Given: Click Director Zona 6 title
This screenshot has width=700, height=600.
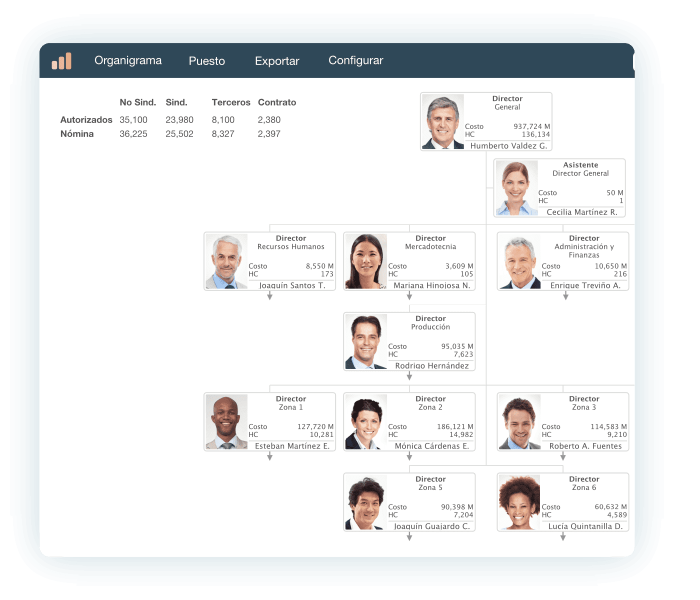Looking at the screenshot, I should pos(584,483).
